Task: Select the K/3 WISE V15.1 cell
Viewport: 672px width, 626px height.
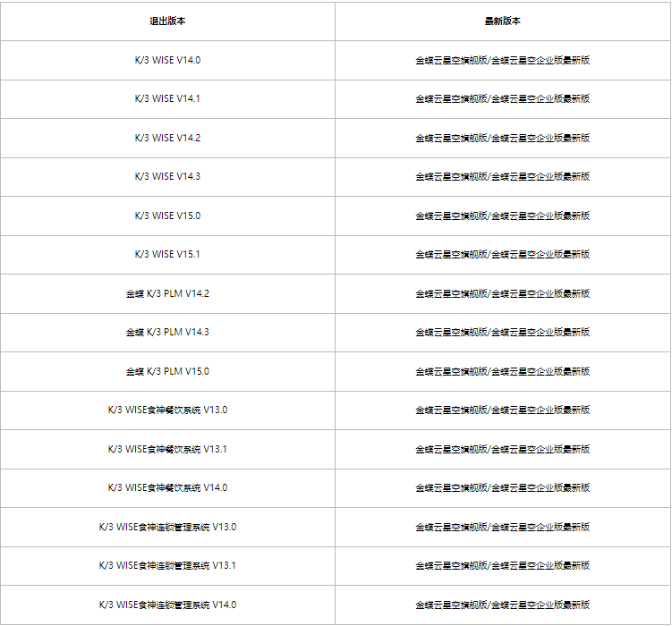Action: click(167, 254)
